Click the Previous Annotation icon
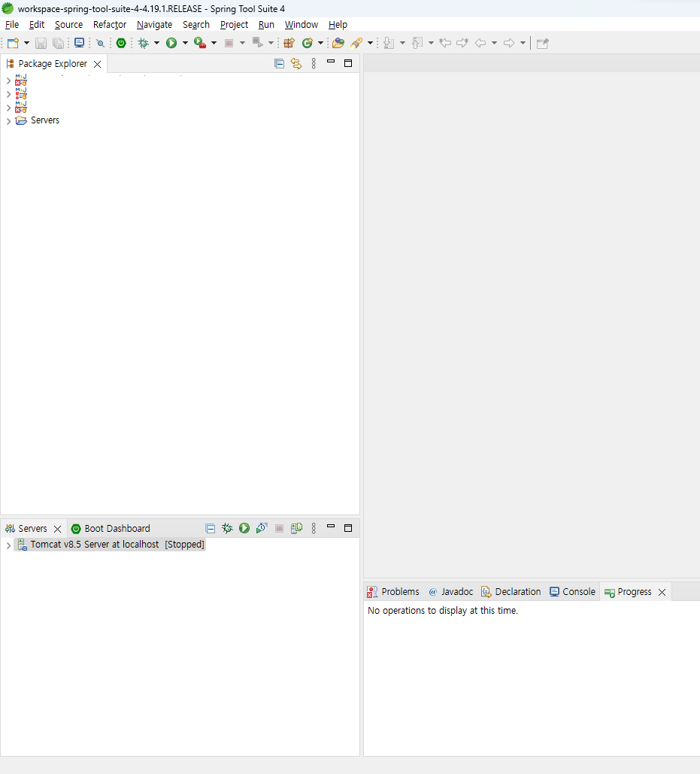This screenshot has height=774, width=700. 417,43
